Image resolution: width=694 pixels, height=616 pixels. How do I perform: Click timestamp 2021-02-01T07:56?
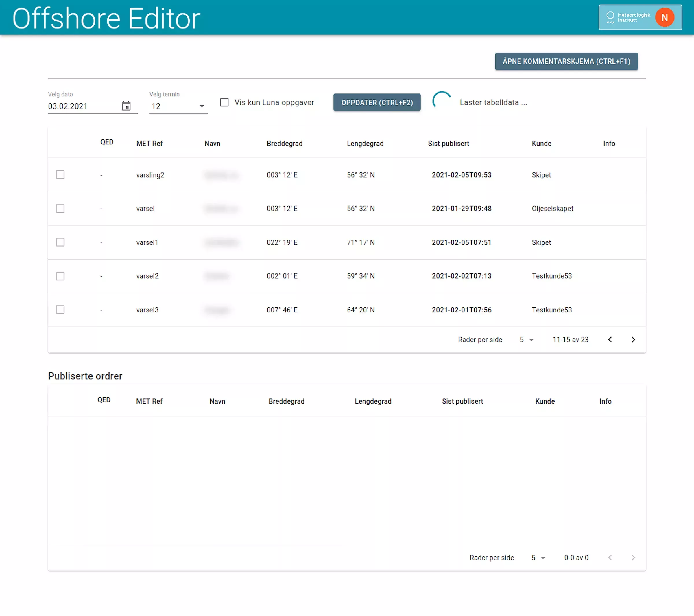pyautogui.click(x=461, y=310)
